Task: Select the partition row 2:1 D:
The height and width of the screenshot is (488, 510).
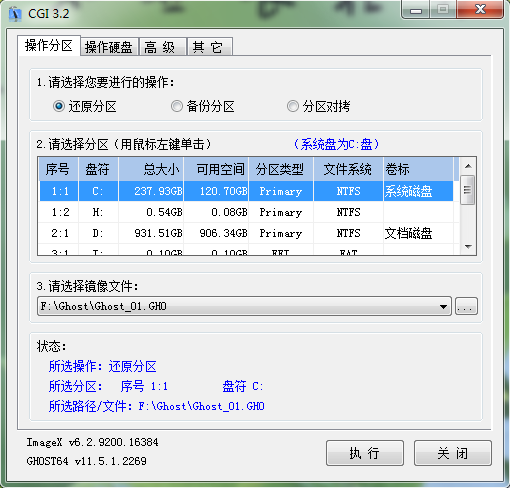Action: point(246,233)
